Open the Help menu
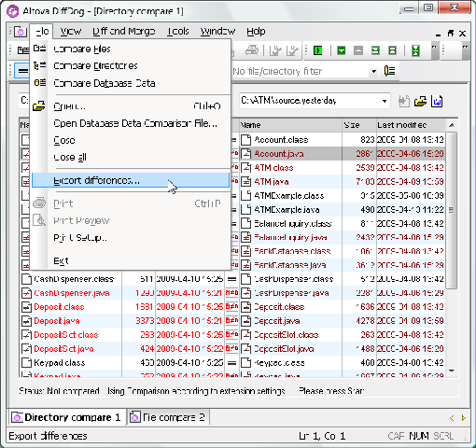 point(256,32)
